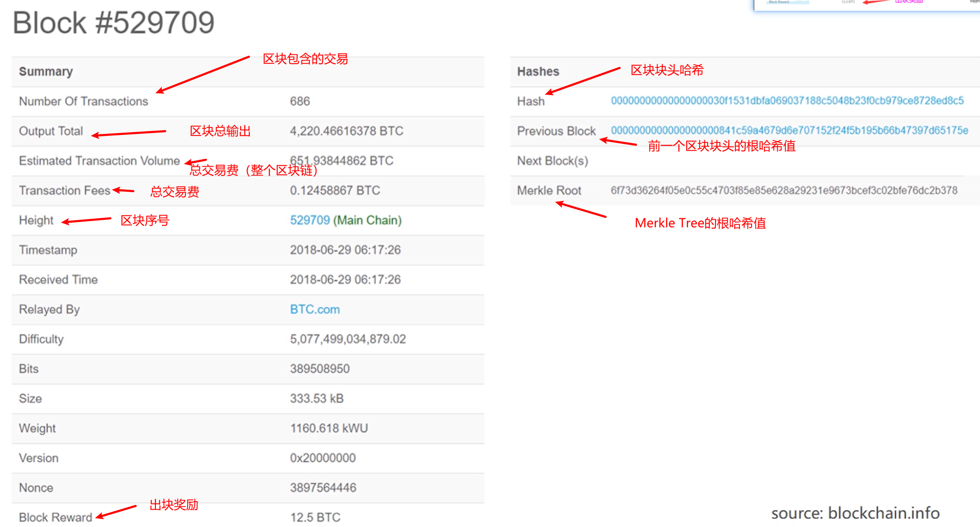Click the Received Time label

click(x=59, y=280)
